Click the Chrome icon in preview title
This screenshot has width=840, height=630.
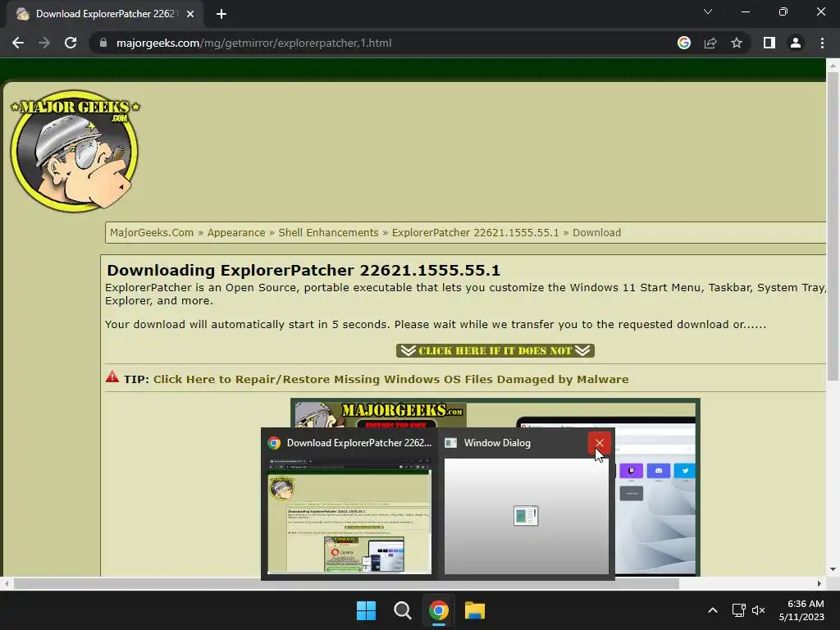[274, 443]
